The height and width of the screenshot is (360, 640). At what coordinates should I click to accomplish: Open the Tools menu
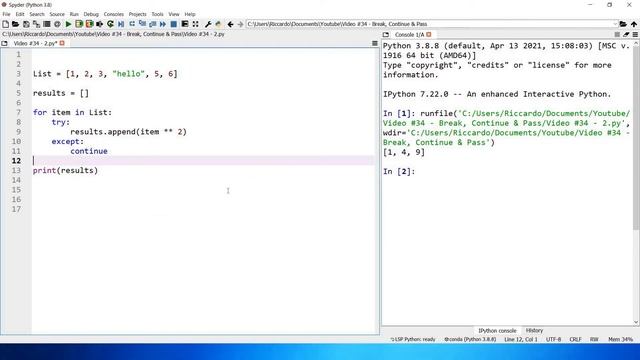[157, 14]
